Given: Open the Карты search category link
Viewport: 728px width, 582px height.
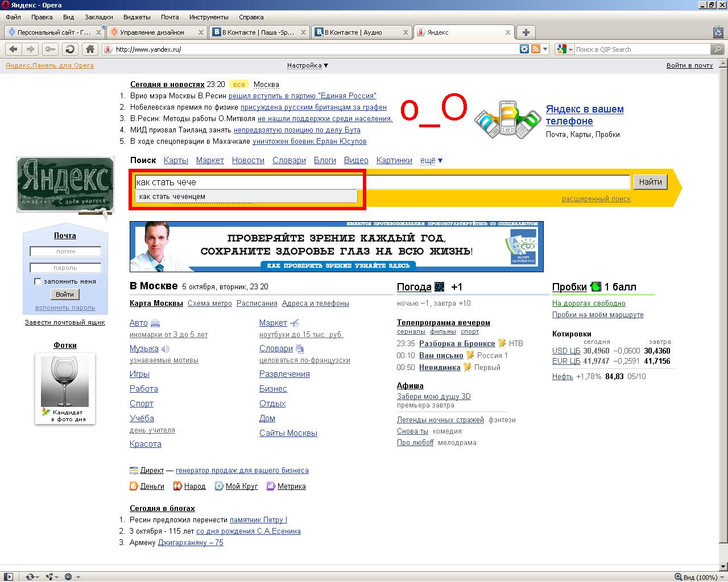Looking at the screenshot, I should click(x=176, y=160).
